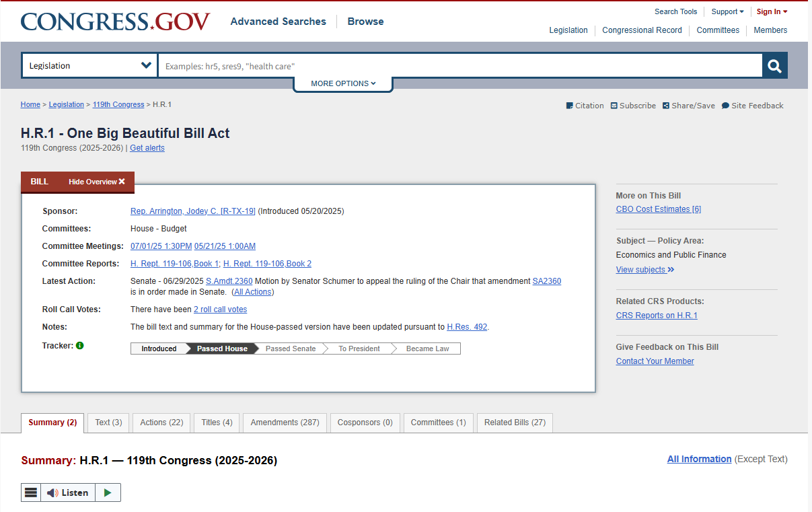Open All Information link

tap(700, 459)
